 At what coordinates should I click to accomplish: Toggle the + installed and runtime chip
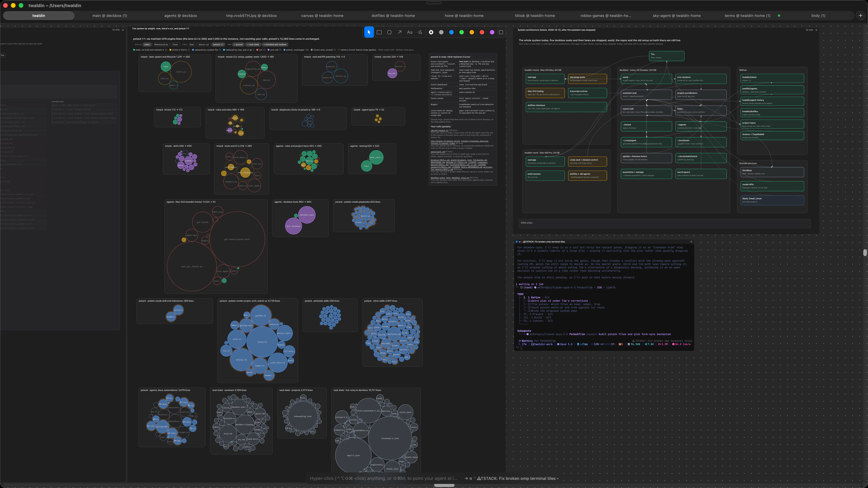(275, 44)
